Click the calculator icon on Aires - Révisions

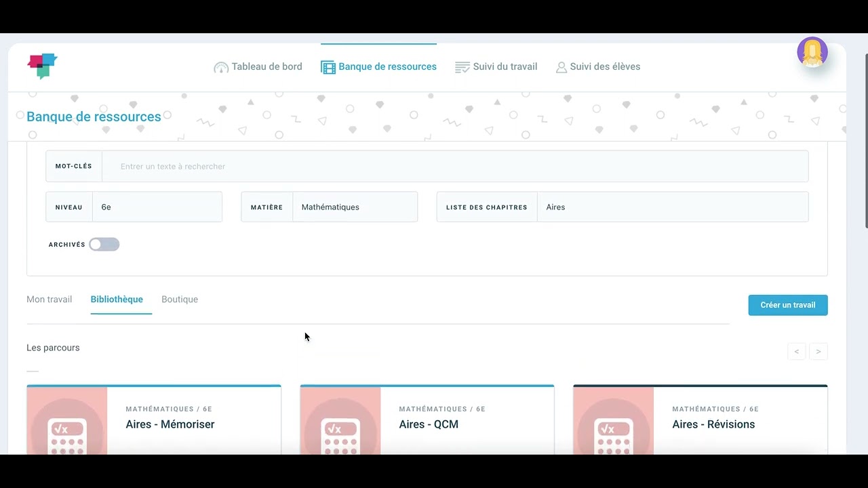point(614,435)
